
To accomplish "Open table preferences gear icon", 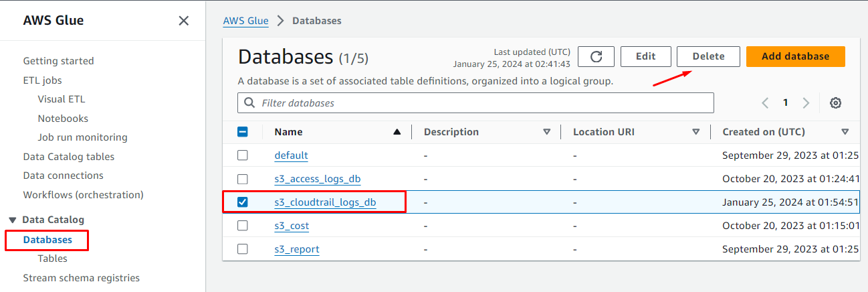I will [x=835, y=103].
